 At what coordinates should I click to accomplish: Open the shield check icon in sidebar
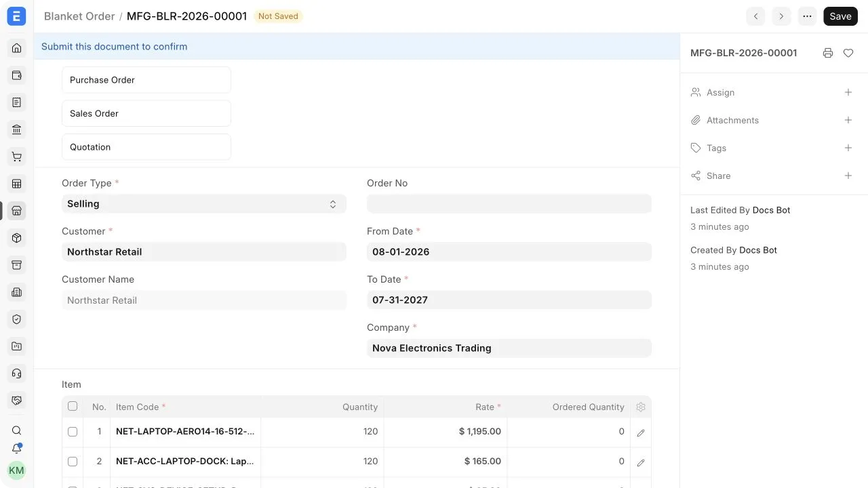coord(17,319)
